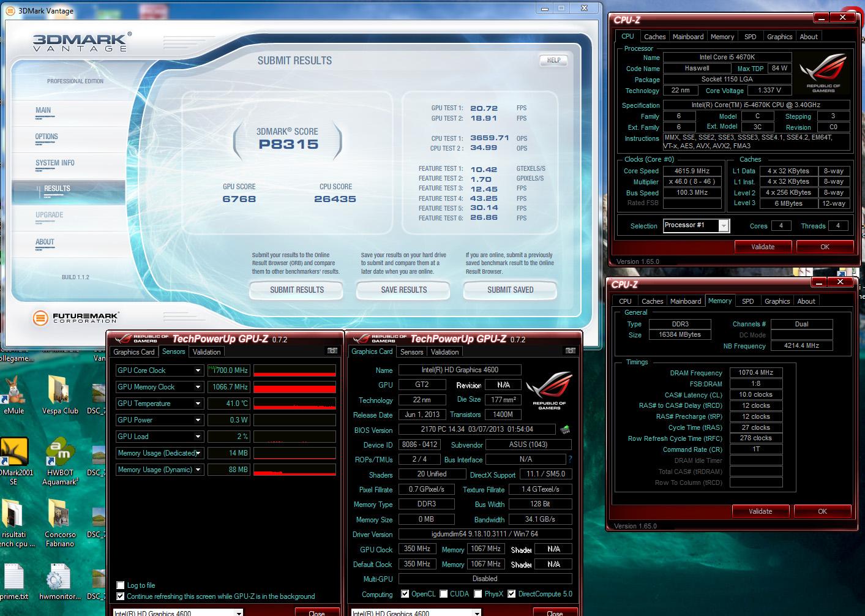Open GPU Core Clock sensor dropdown

click(x=198, y=370)
